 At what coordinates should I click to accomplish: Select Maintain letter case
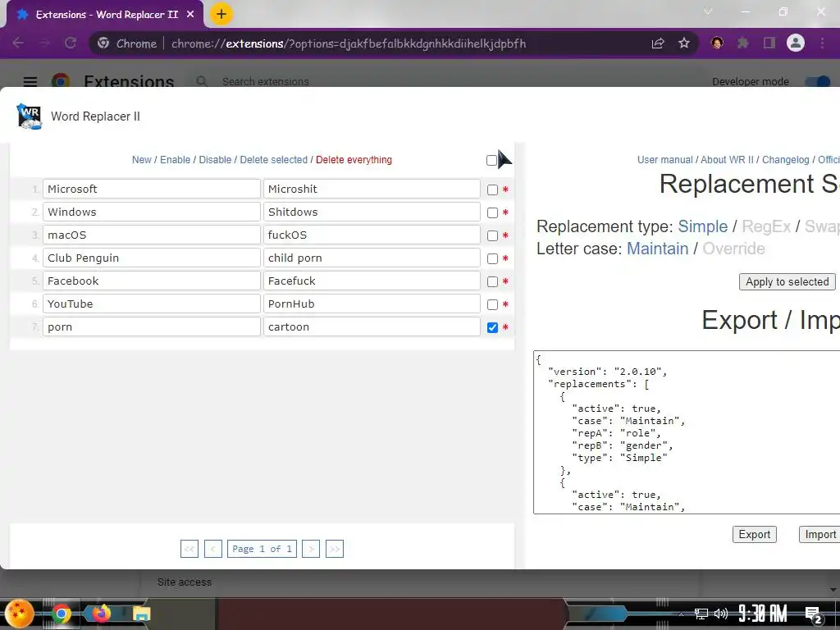(x=657, y=249)
